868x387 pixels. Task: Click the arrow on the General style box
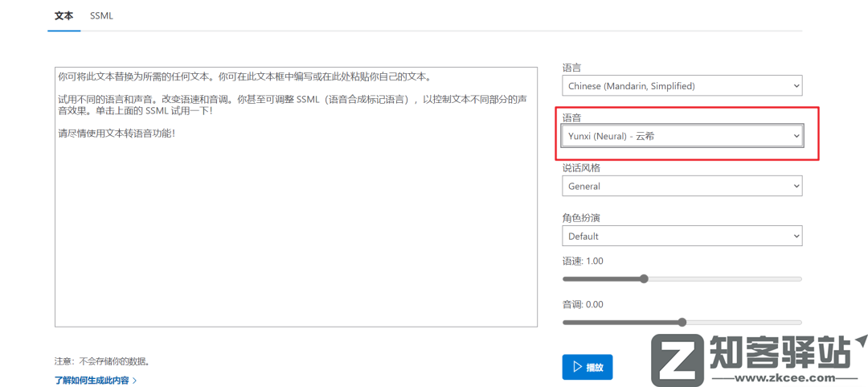pyautogui.click(x=796, y=186)
